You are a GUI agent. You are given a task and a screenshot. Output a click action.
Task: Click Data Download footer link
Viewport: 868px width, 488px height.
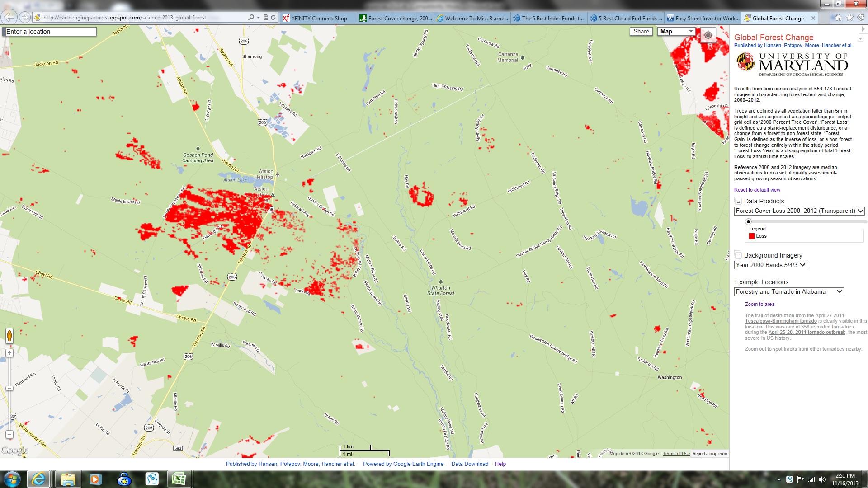coord(470,464)
